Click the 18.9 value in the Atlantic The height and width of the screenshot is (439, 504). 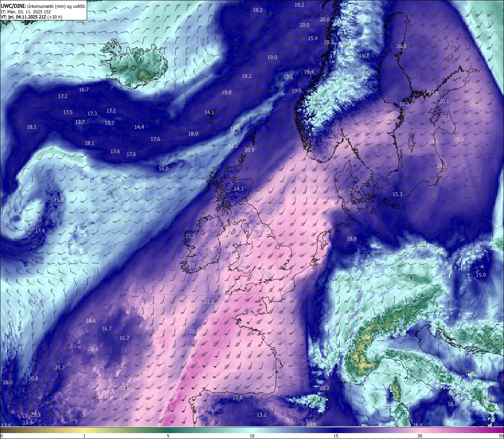click(x=193, y=133)
